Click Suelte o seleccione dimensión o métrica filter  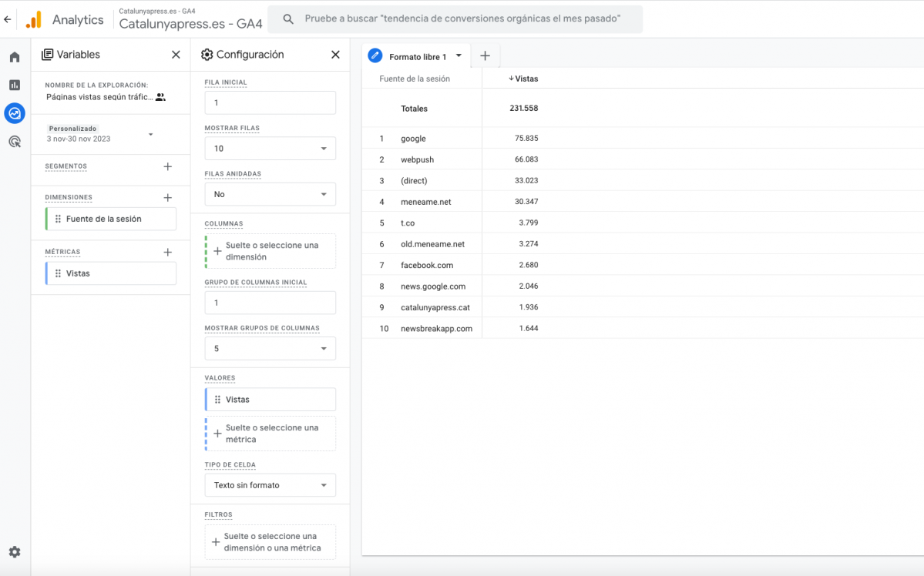point(270,542)
